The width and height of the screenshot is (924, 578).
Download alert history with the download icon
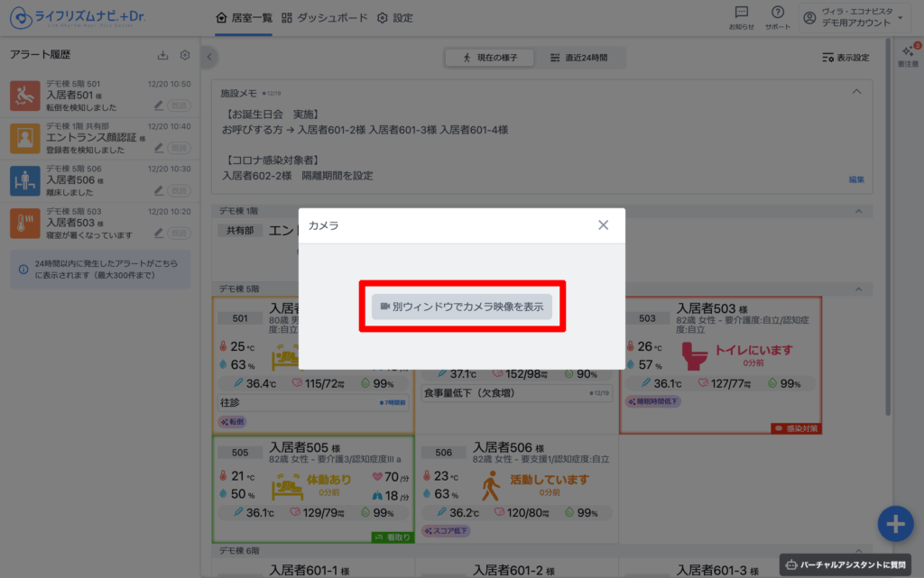click(162, 56)
